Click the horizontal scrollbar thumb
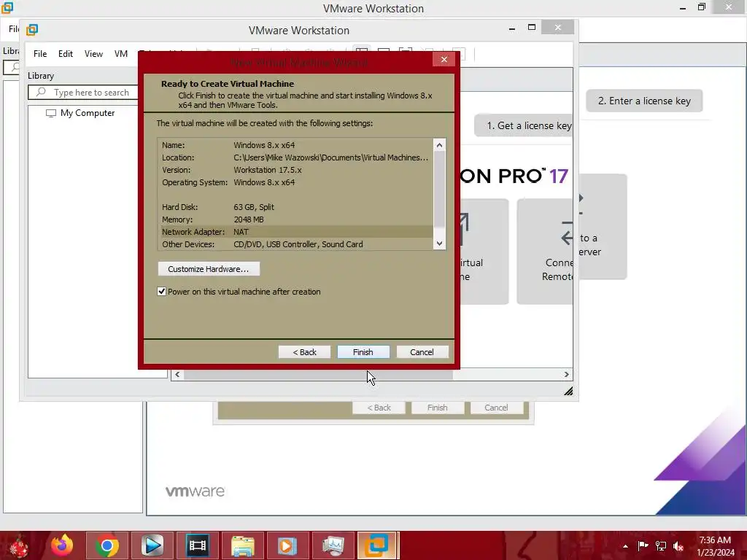Screen dimensions: 747x560 pos(318,375)
